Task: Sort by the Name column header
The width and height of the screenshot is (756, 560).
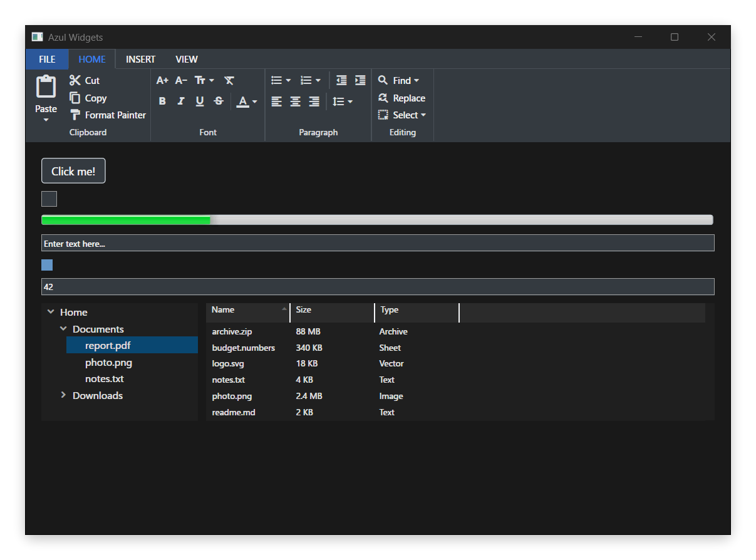Action: [x=248, y=313]
